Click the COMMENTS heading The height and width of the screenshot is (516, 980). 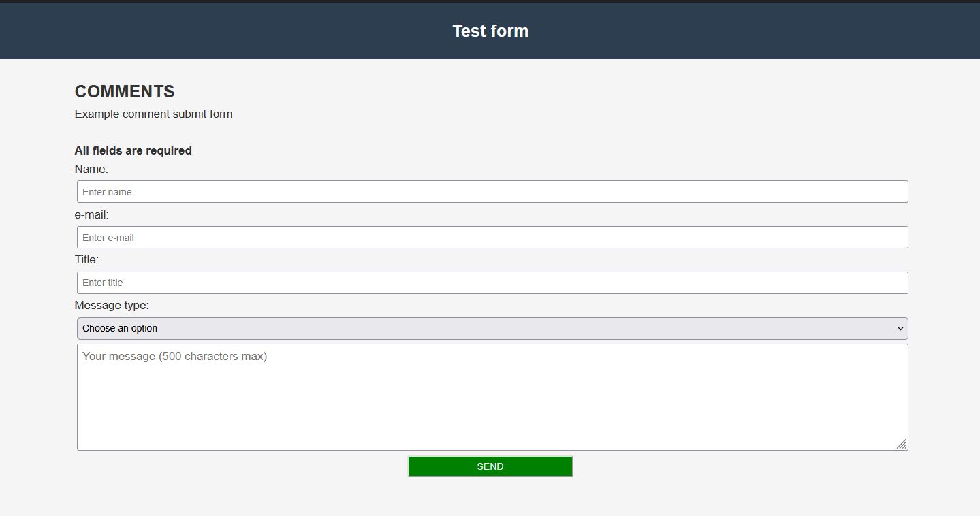[x=125, y=91]
